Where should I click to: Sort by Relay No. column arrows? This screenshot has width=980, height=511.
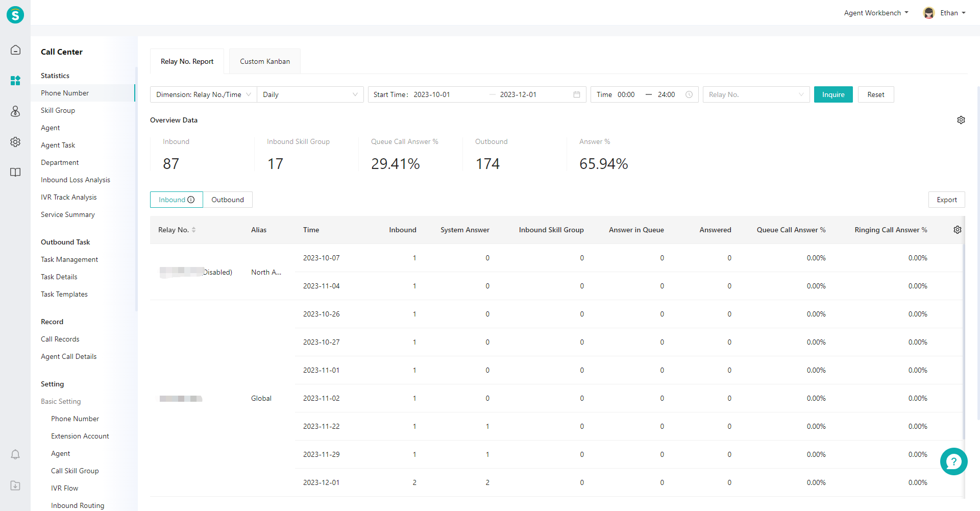pos(194,230)
